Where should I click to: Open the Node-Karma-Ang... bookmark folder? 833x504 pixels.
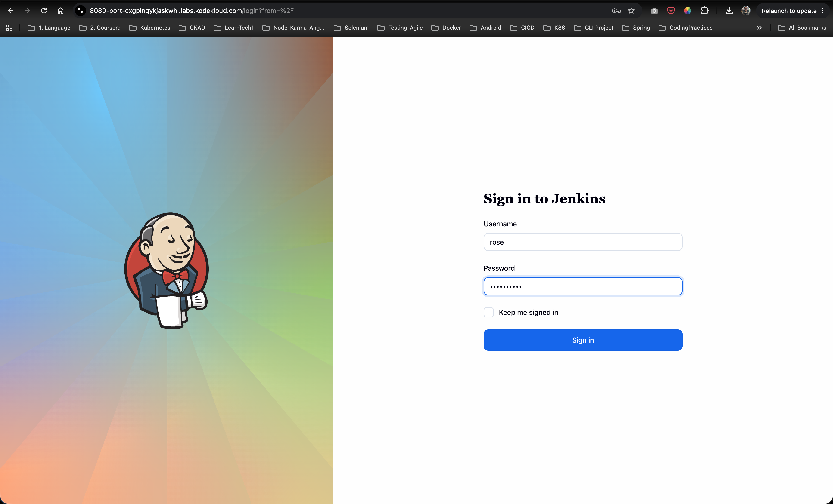click(293, 28)
